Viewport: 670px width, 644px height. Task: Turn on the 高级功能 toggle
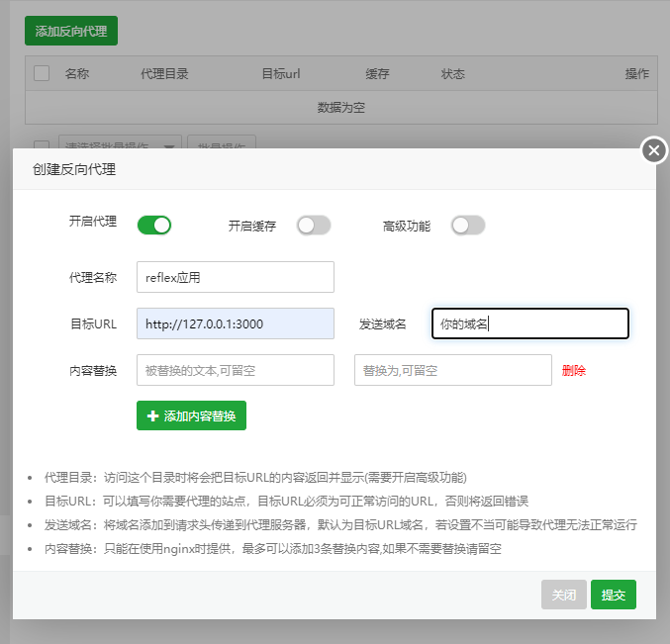(468, 226)
